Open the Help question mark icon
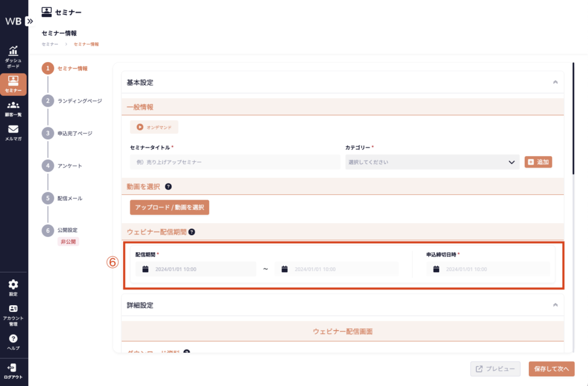 point(13,342)
